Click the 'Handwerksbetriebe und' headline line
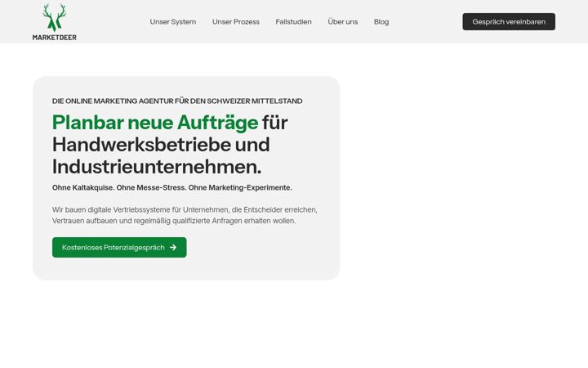Image resolution: width=588 pixels, height=368 pixels. [x=161, y=145]
